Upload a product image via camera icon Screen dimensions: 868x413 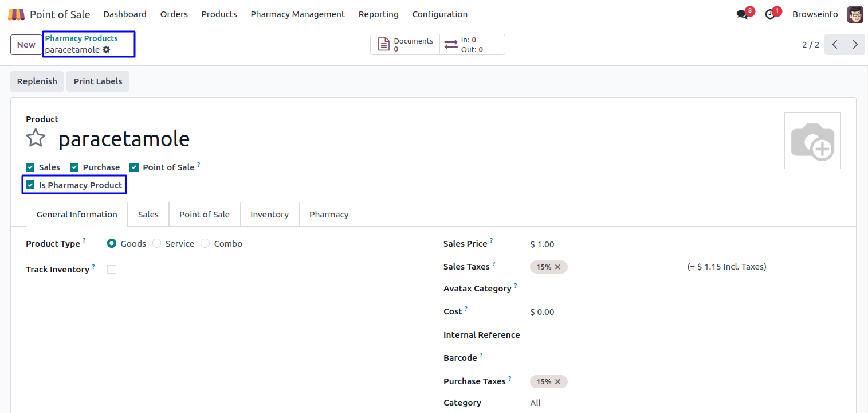812,141
